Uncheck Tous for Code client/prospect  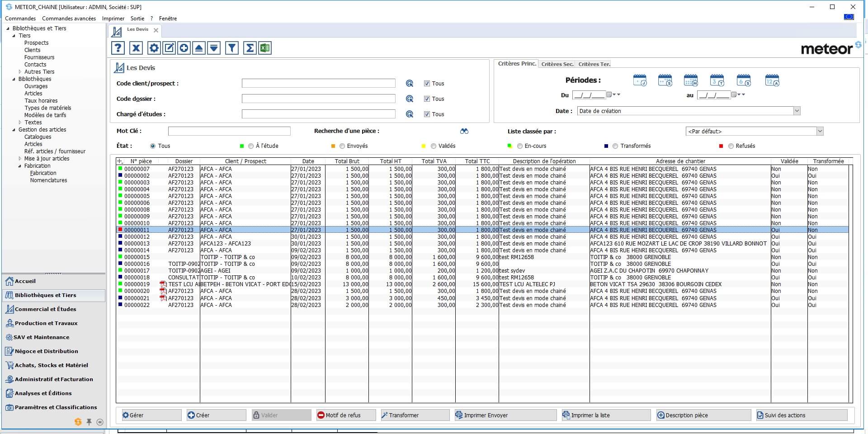(427, 83)
